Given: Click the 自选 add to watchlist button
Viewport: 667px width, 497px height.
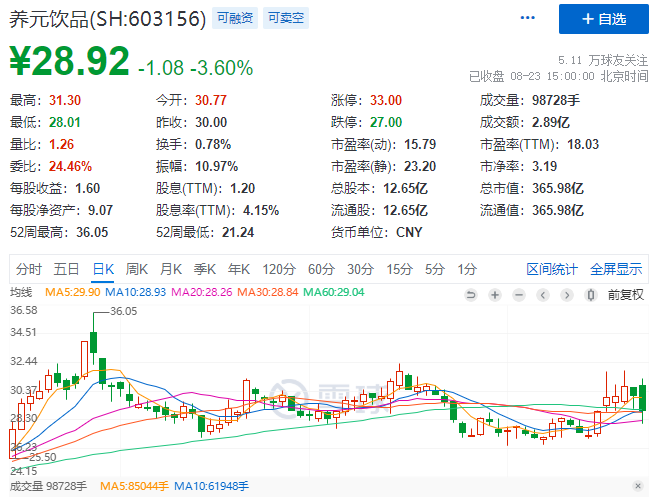Looking at the screenshot, I should [604, 19].
